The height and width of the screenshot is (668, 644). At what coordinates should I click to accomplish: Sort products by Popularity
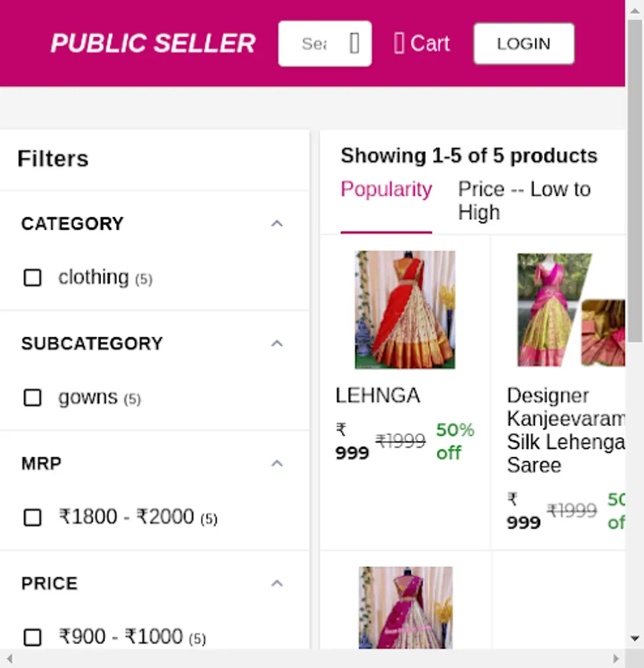tap(386, 190)
